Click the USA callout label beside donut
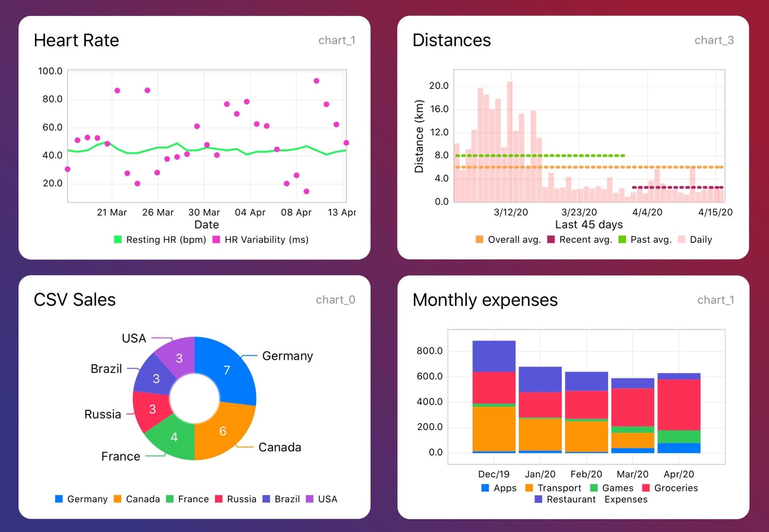This screenshot has height=532, width=769. tap(134, 338)
